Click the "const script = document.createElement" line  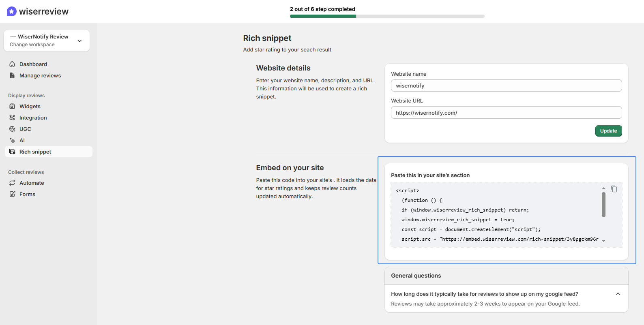tap(471, 229)
